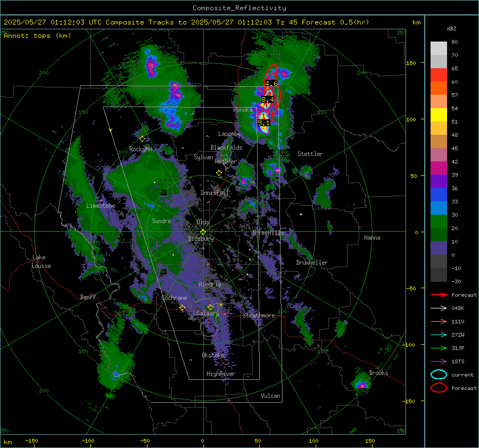The height and width of the screenshot is (448, 479).
Task: Click the Composite Tracks timestamp header
Action: [186, 22]
